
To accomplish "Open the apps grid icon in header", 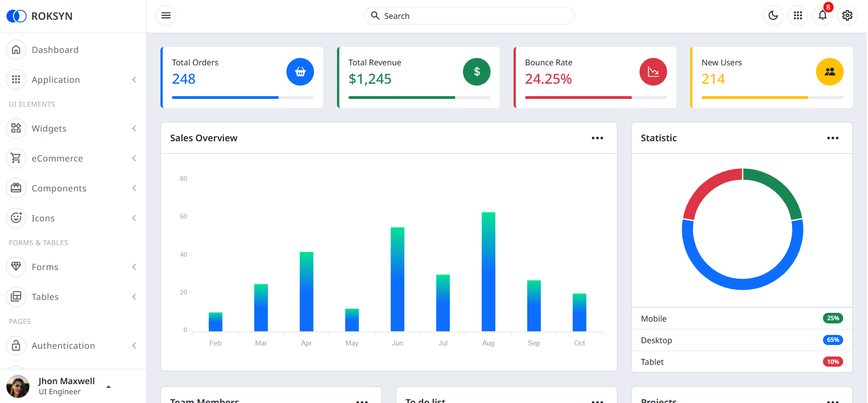I will (798, 16).
